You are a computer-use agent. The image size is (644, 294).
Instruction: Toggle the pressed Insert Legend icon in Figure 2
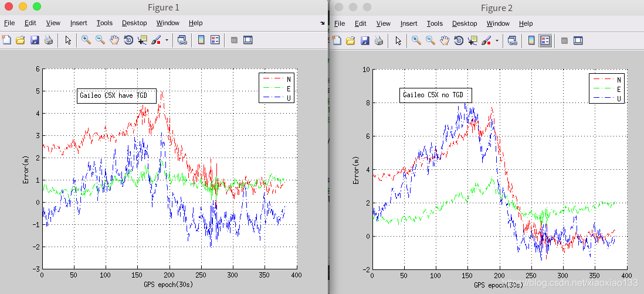(x=545, y=40)
